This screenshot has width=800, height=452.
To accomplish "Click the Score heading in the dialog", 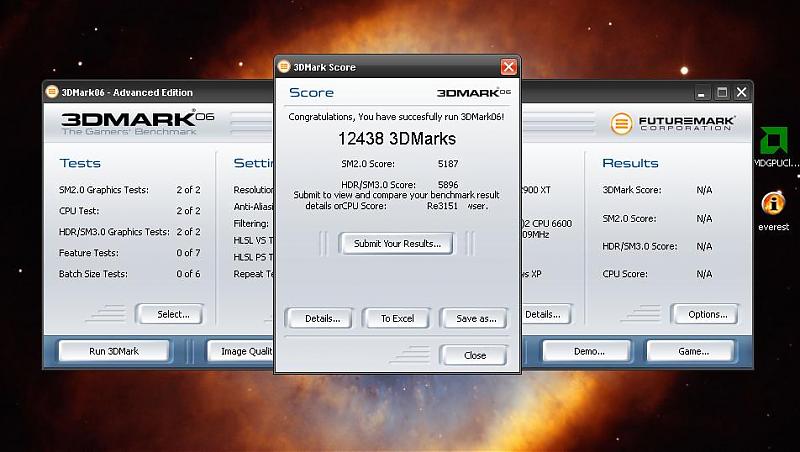I will 311,92.
